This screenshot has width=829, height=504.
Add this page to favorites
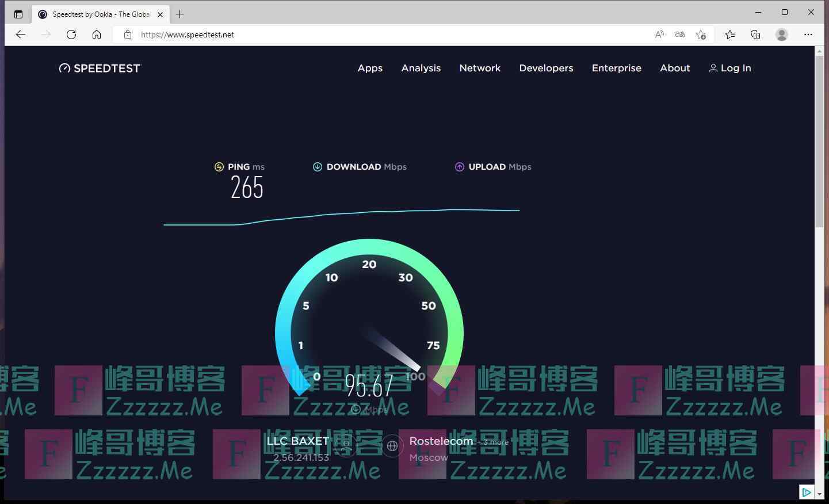pos(701,35)
